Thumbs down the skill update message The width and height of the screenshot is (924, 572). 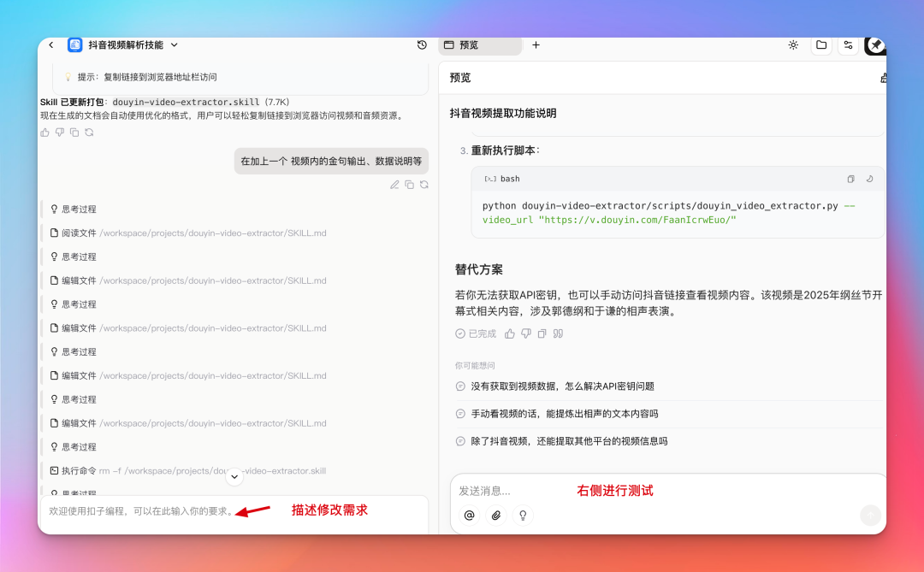point(59,133)
